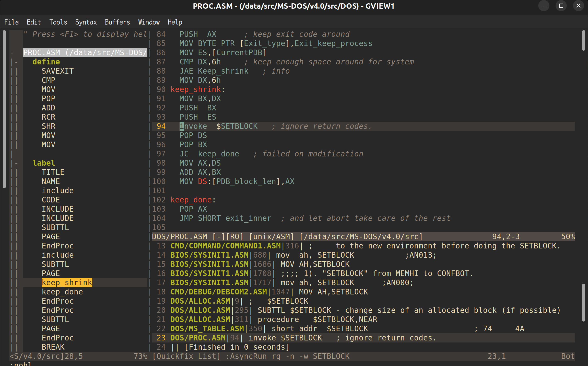Click the label group heading

44,163
